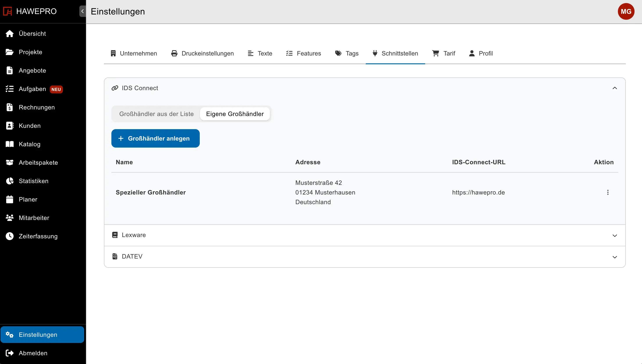The image size is (642, 364).
Task: Click the Arbeitspakete box icon
Action: click(9, 162)
